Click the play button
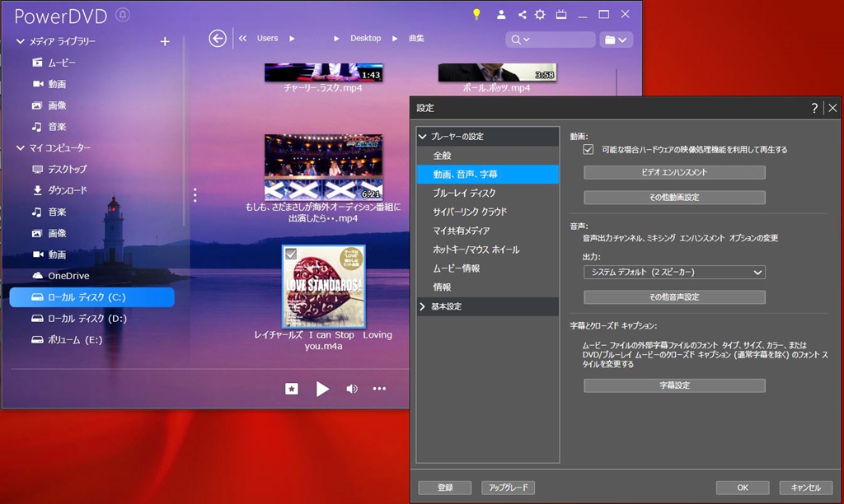844x504 pixels. [x=322, y=389]
